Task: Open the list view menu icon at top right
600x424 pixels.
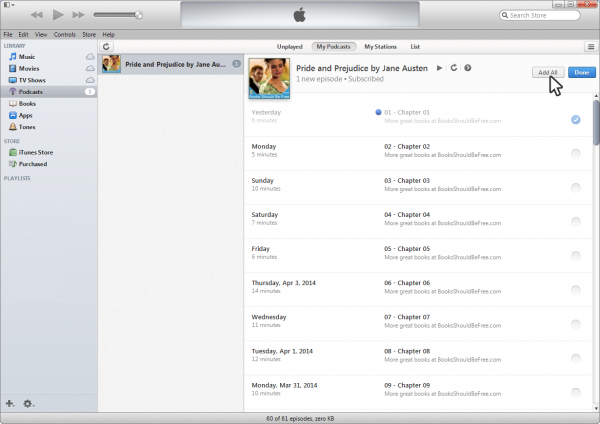Action: coord(591,47)
